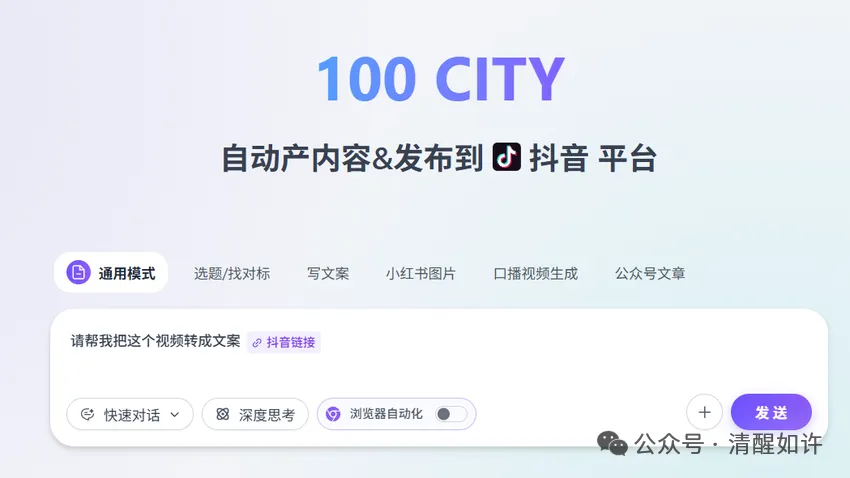This screenshot has width=850, height=478.
Task: Click the link icon in 抖音链接 chip
Action: 257,343
